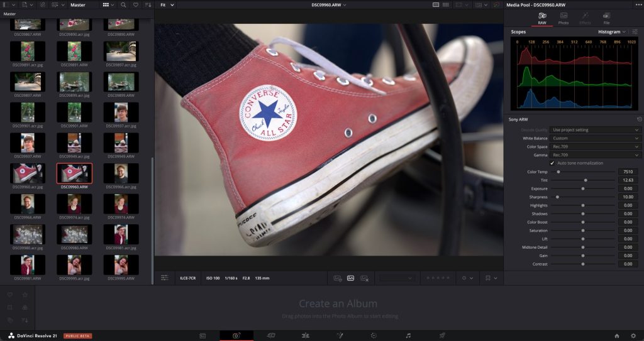644x341 pixels.
Task: Toggle Auto tone normalization checkbox
Action: pos(552,163)
